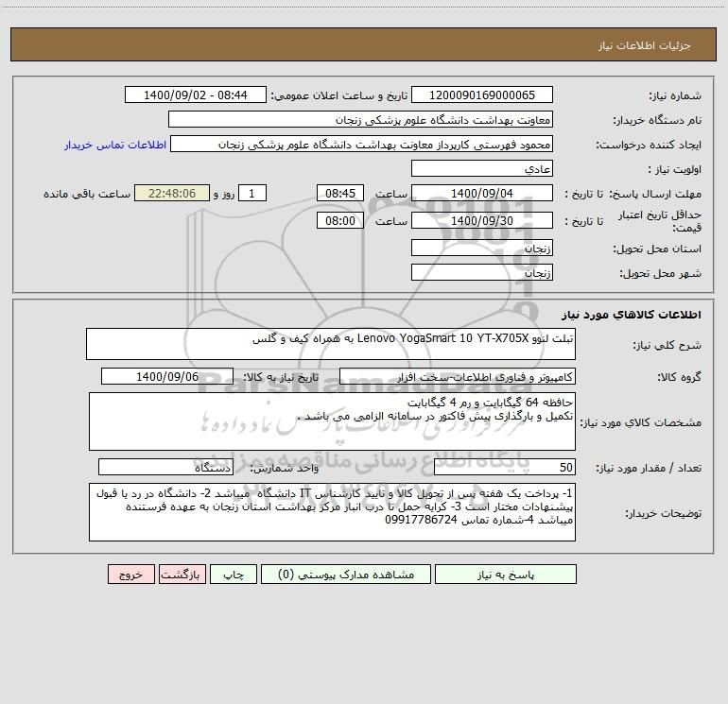Click response deadline time 08:45
Image resolution: width=728 pixels, height=704 pixels.
(340, 193)
